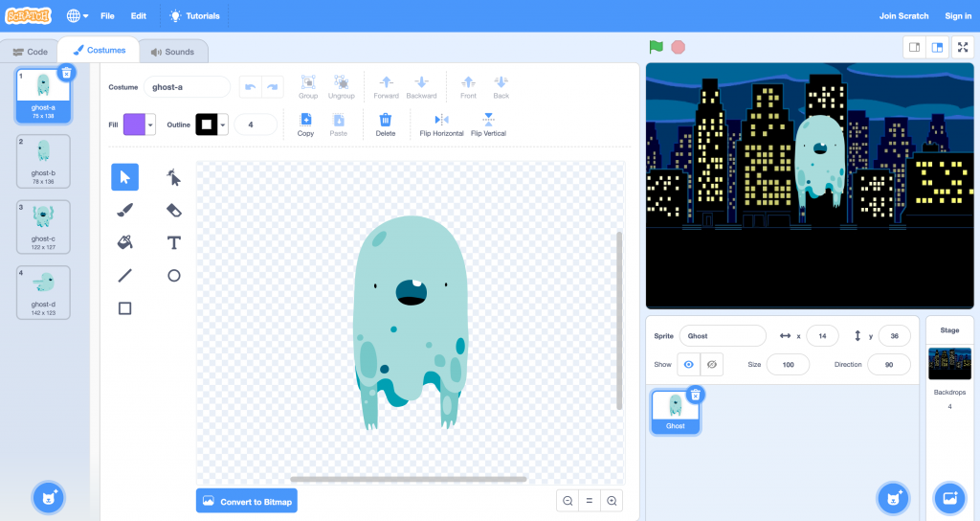Click the Copy icon
Image resolution: width=980 pixels, height=521 pixels.
coord(305,120)
